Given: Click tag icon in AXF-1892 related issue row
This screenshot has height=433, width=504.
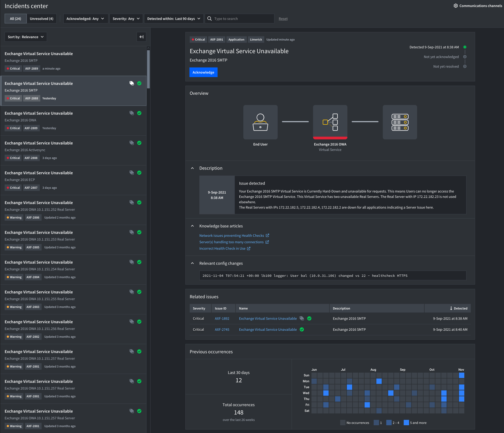Looking at the screenshot, I should (302, 318).
